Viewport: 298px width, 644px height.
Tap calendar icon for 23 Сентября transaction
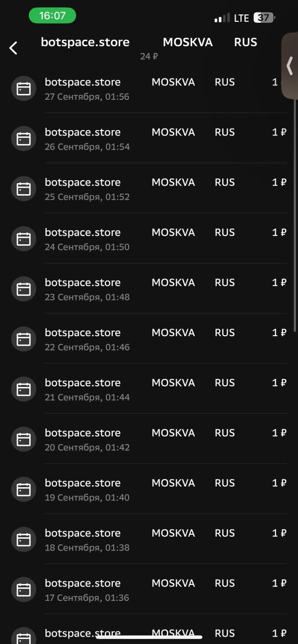[x=24, y=289]
